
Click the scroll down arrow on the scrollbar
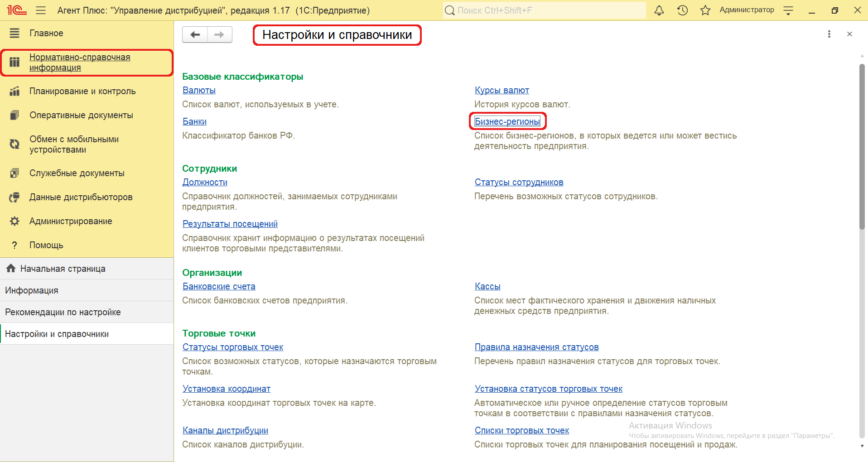pyautogui.click(x=862, y=446)
